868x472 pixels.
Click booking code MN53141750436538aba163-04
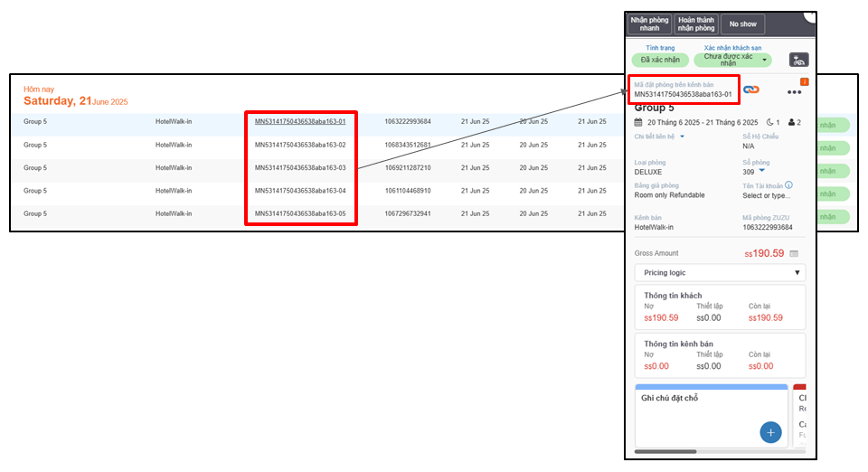pyautogui.click(x=300, y=191)
